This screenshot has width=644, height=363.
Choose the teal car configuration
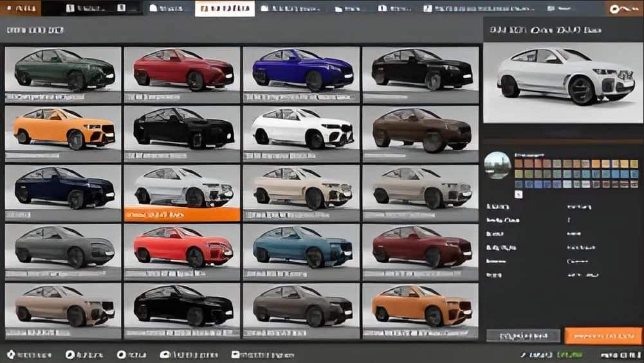[x=301, y=247]
